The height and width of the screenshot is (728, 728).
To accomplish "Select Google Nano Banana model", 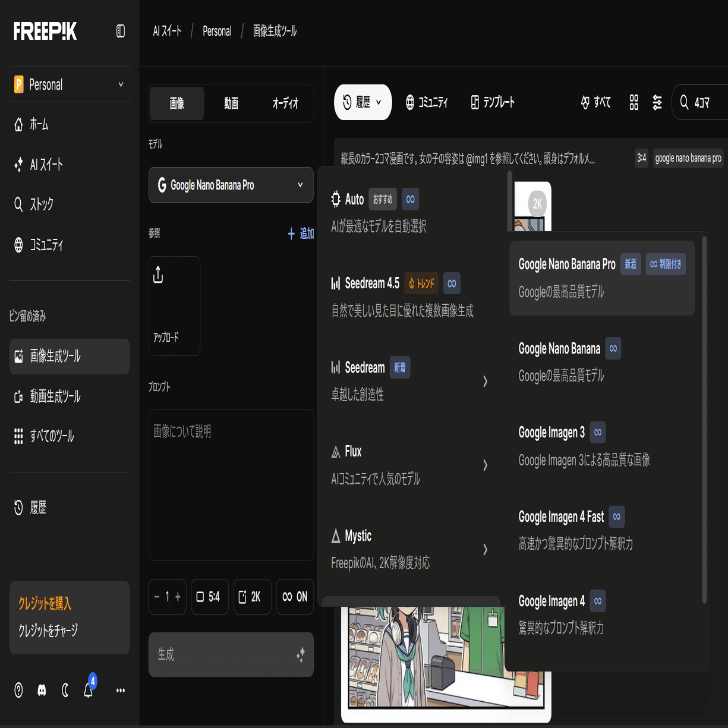I will [x=602, y=362].
